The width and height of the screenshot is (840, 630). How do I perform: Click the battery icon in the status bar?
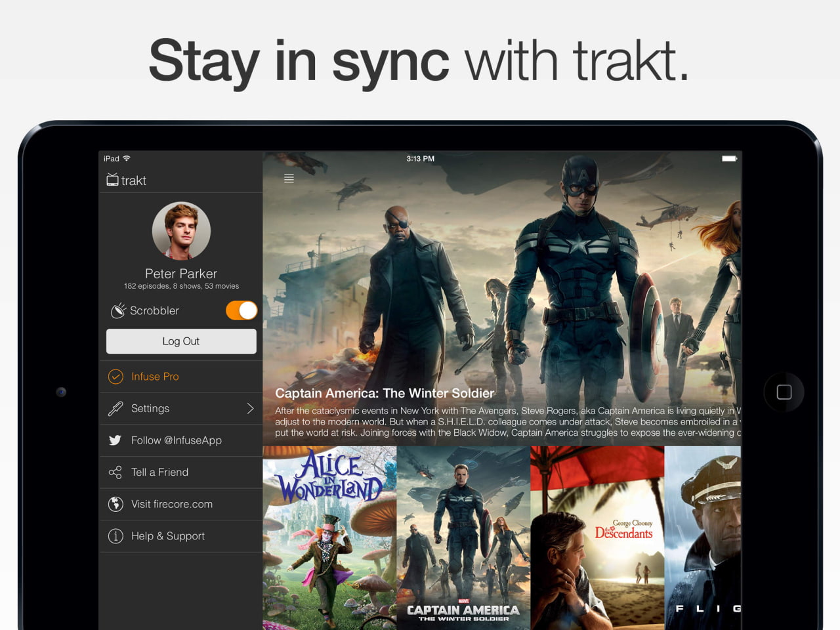(x=728, y=158)
